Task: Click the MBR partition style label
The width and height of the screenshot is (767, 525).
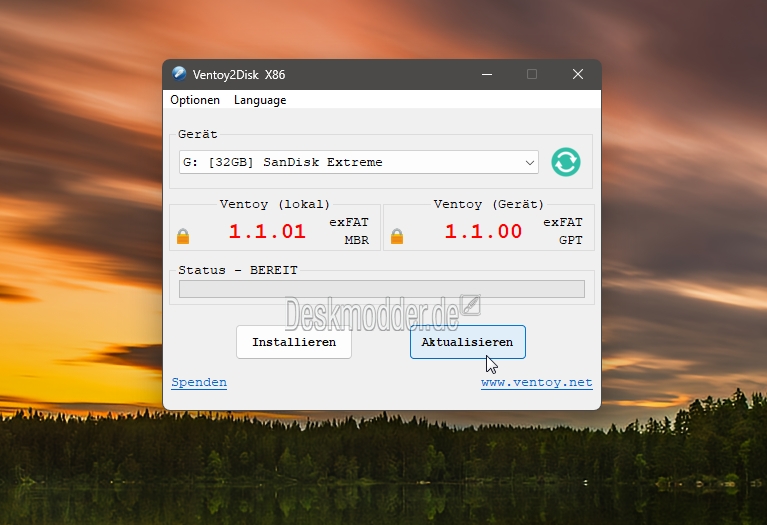Action: click(357, 240)
